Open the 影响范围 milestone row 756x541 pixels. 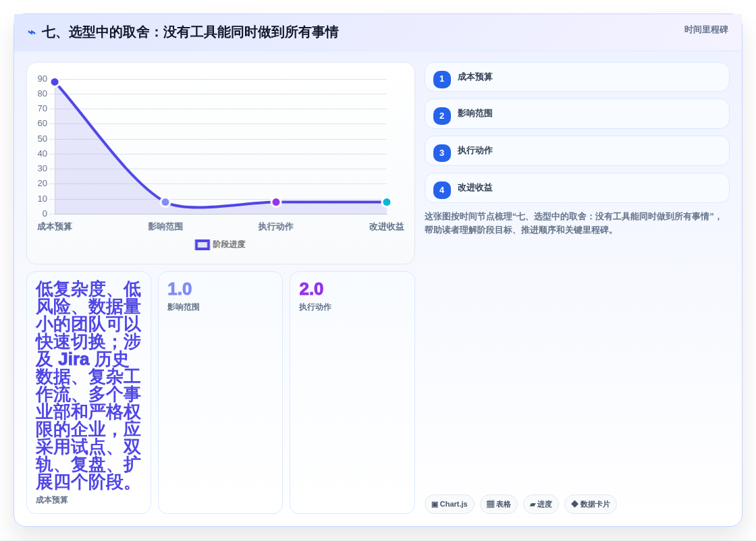coord(576,114)
